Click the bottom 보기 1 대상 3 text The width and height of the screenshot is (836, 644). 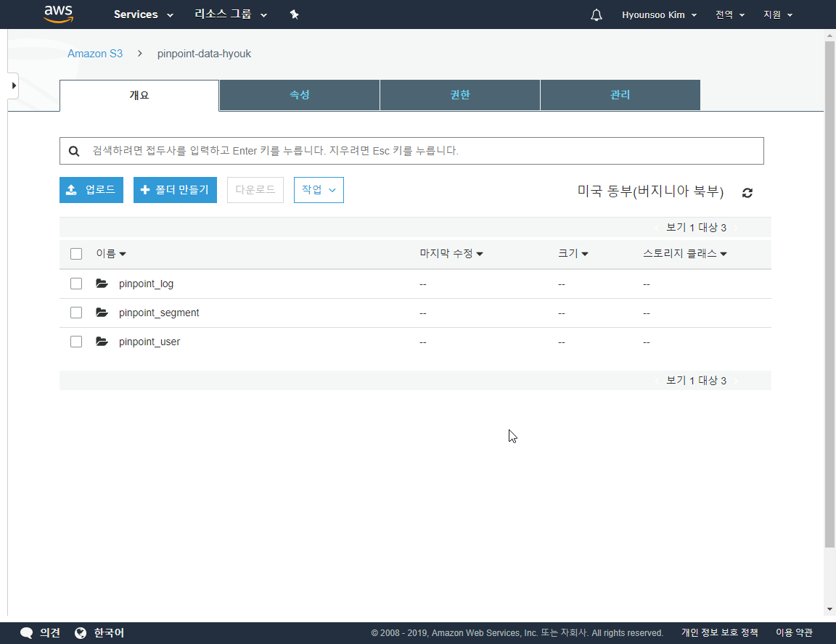[x=697, y=380]
